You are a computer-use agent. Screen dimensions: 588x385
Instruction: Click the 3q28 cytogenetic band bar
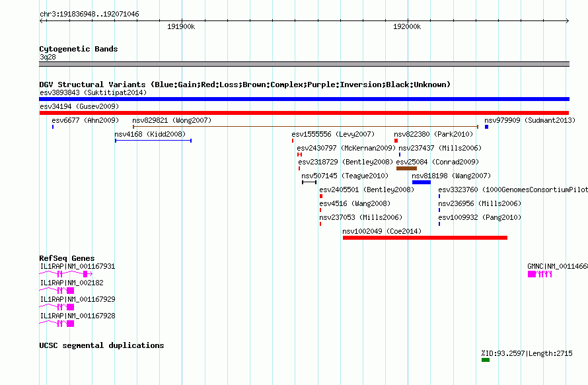(304, 64)
